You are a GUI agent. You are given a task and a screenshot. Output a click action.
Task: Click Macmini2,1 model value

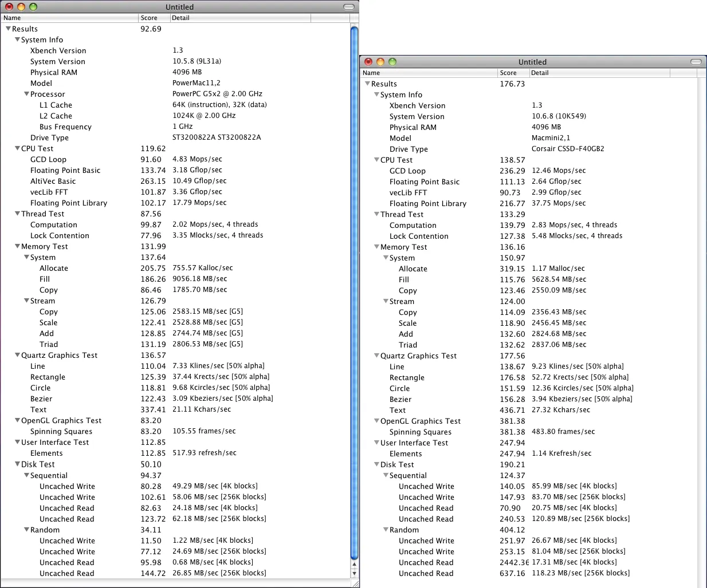pos(551,138)
